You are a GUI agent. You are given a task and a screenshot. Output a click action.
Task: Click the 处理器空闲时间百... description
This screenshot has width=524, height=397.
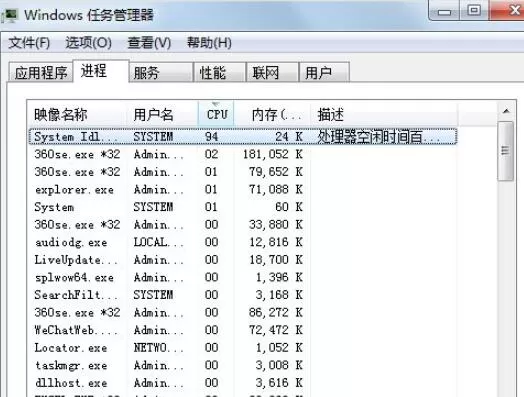[378, 137]
